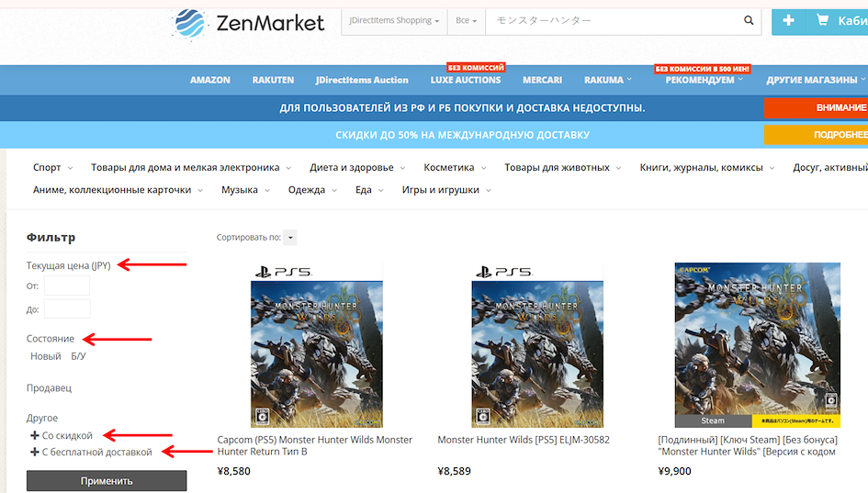Image resolution: width=868 pixels, height=493 pixels.
Task: Click the Применить button
Action: click(107, 481)
